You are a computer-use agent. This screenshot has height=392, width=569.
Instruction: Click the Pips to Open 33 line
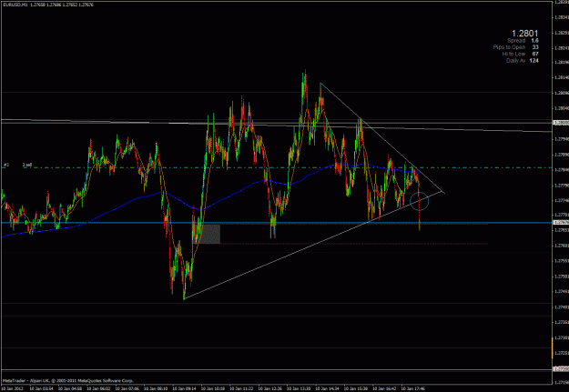(515, 47)
